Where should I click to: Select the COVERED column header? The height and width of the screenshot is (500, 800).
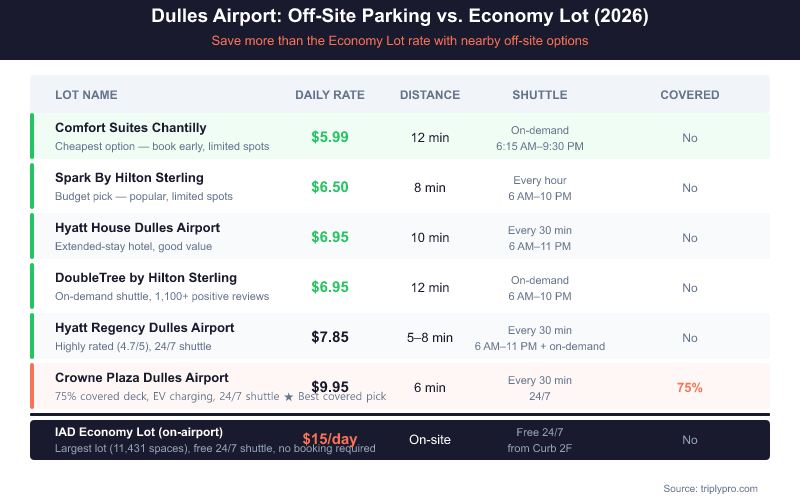tap(690, 95)
